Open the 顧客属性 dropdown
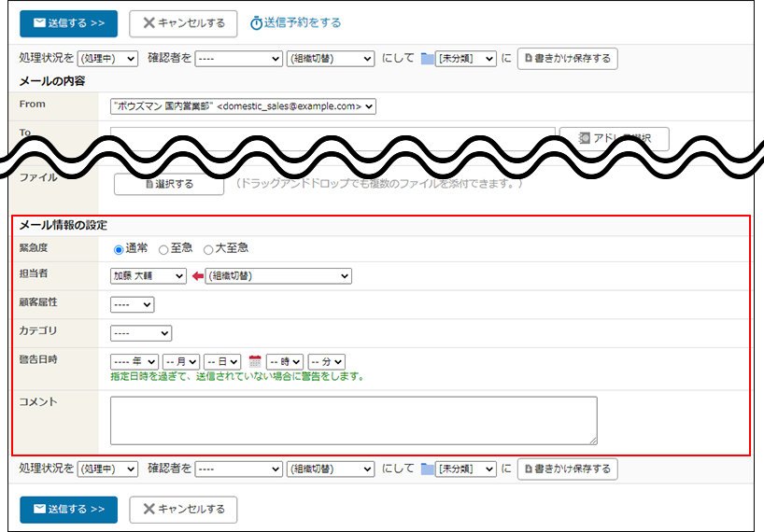Image resolution: width=764 pixels, height=532 pixels. (x=132, y=304)
